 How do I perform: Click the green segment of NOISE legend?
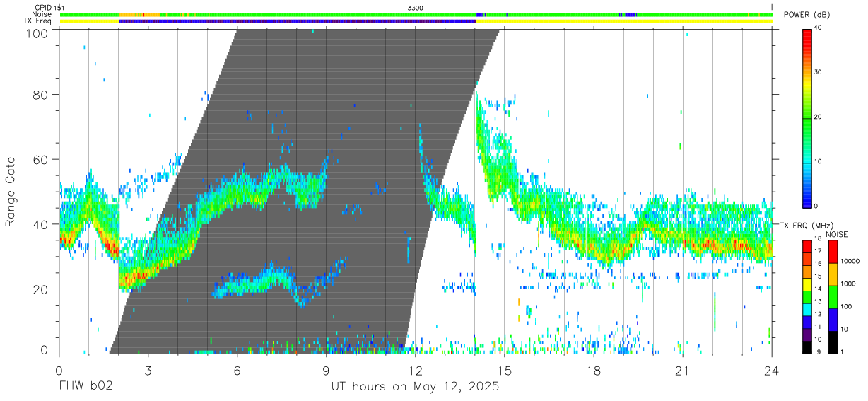tap(833, 296)
